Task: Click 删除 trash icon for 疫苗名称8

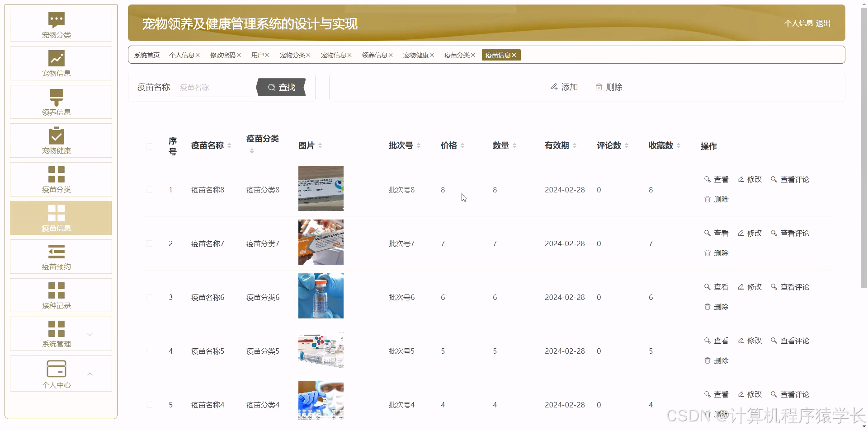Action: tap(708, 199)
